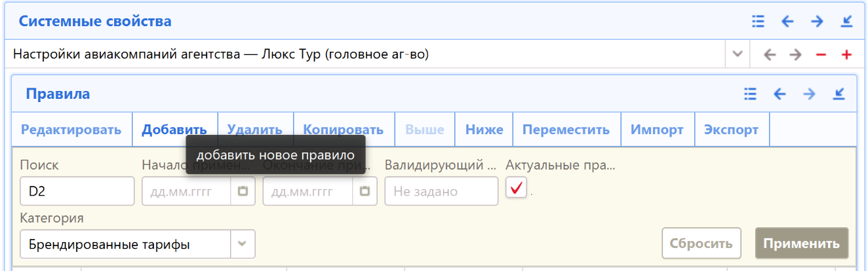Click forward arrow in Системные свойства header

coord(817,22)
